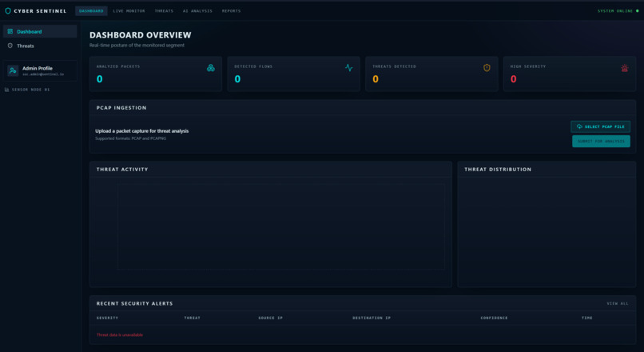The image size is (644, 352).
Task: Click the upload cloud icon on Select PCAP File
Action: [x=579, y=126]
